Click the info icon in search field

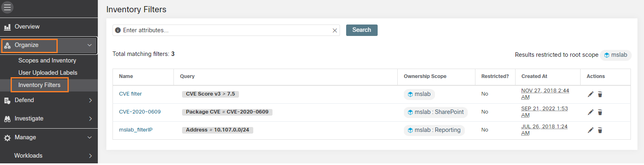click(118, 30)
